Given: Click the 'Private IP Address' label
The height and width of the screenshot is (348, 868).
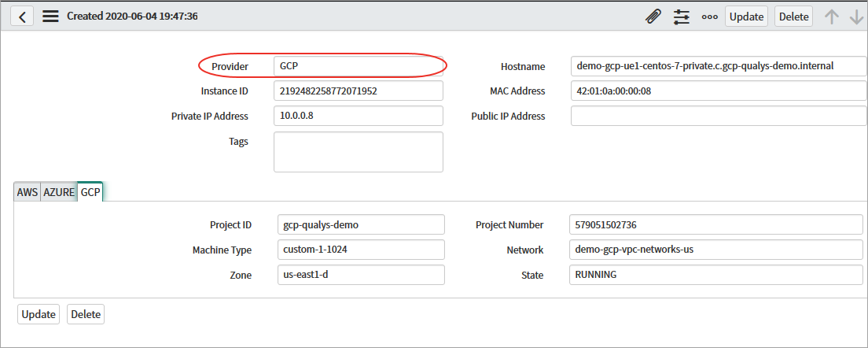Looking at the screenshot, I should click(210, 117).
